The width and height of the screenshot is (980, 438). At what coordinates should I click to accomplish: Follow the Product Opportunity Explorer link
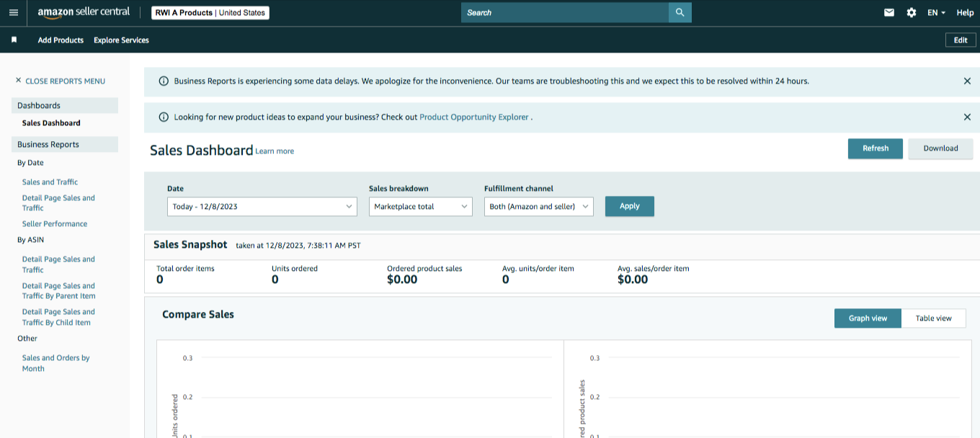(474, 117)
